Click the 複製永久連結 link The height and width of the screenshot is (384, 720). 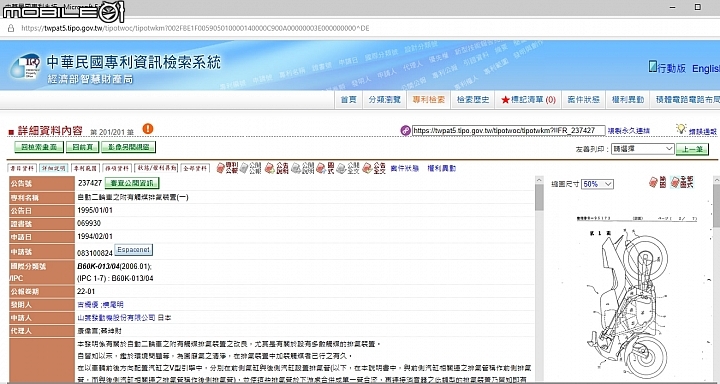[x=629, y=131]
